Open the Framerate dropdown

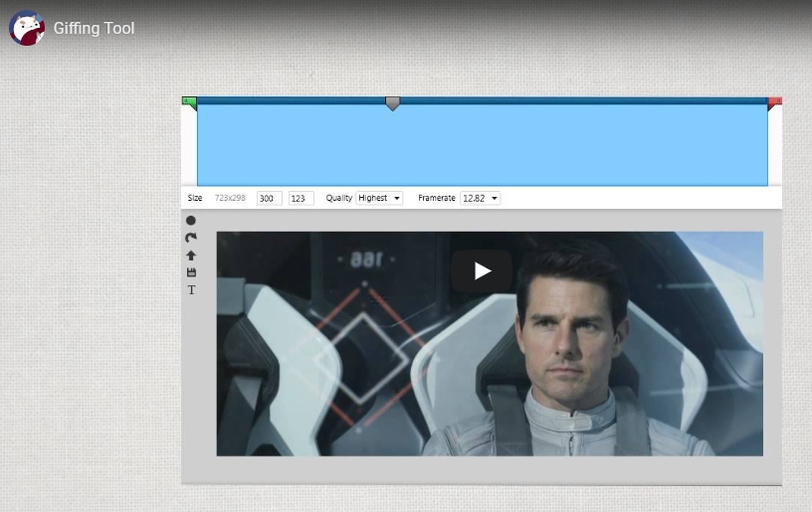pos(480,199)
